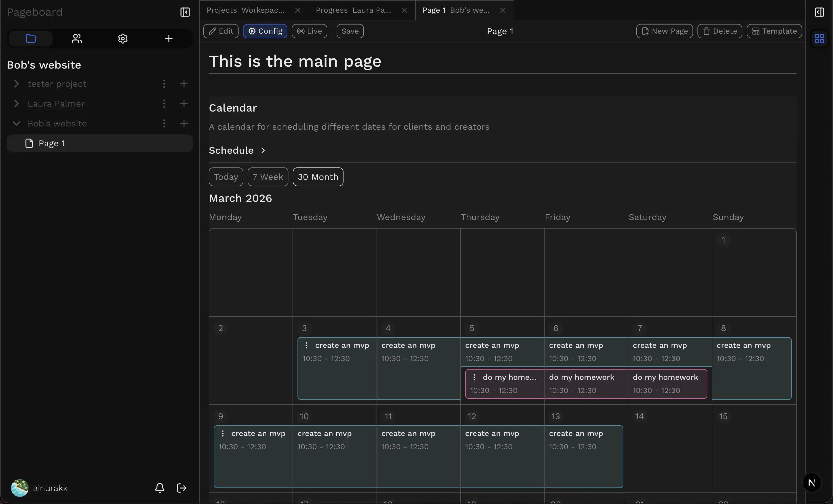Switch calendar to 7 Week view

pyautogui.click(x=267, y=177)
